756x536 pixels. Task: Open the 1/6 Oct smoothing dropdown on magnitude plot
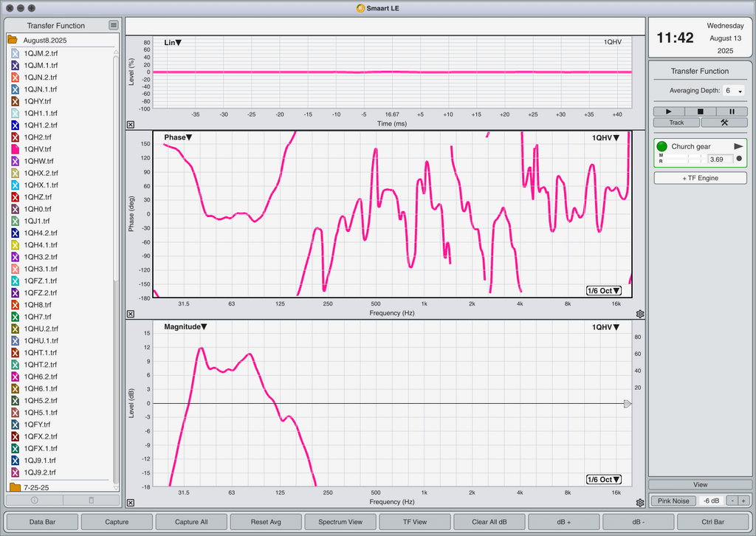point(604,480)
